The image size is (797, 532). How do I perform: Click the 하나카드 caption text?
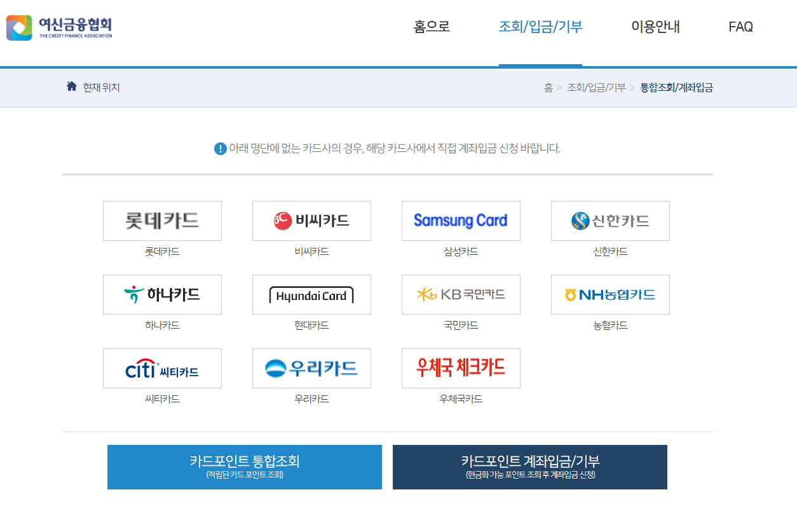pos(162,325)
